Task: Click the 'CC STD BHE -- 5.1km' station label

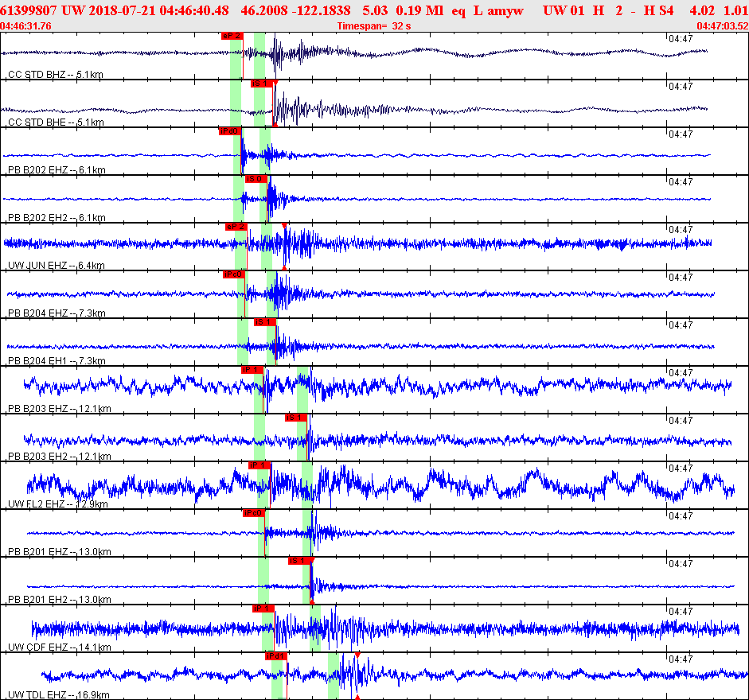Action: click(56, 122)
